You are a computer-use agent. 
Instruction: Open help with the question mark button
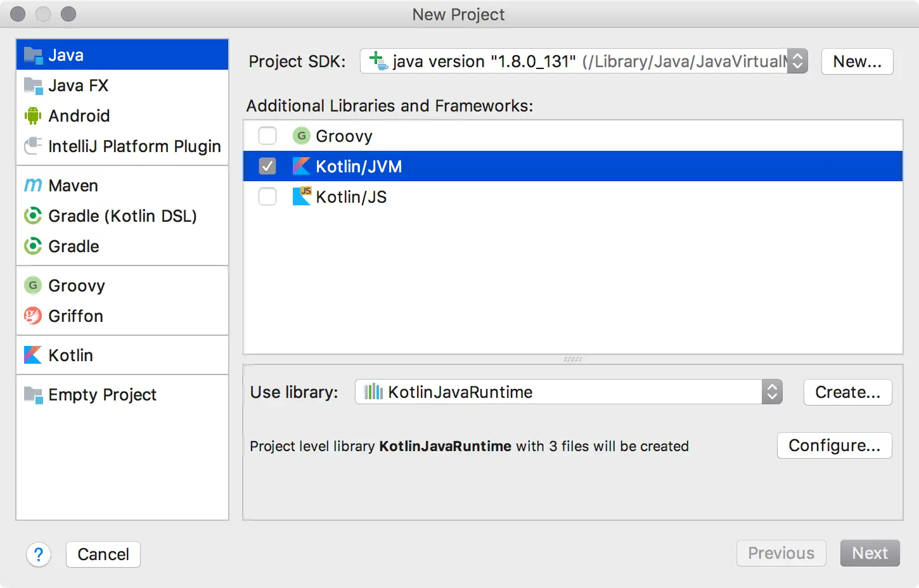39,554
